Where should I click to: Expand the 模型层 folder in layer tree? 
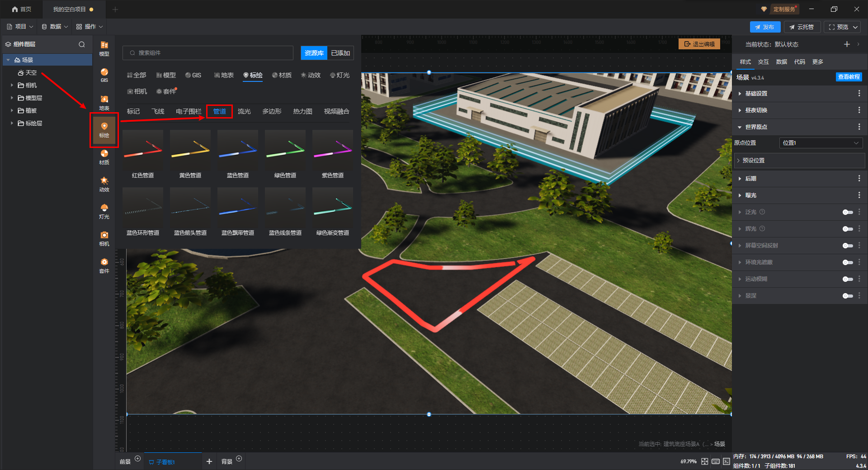coord(12,98)
